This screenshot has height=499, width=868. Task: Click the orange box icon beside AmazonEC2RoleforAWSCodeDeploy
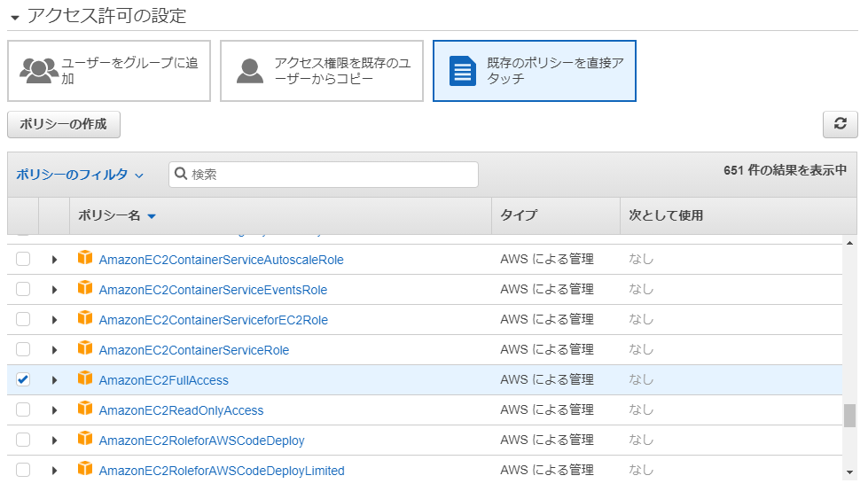click(85, 439)
